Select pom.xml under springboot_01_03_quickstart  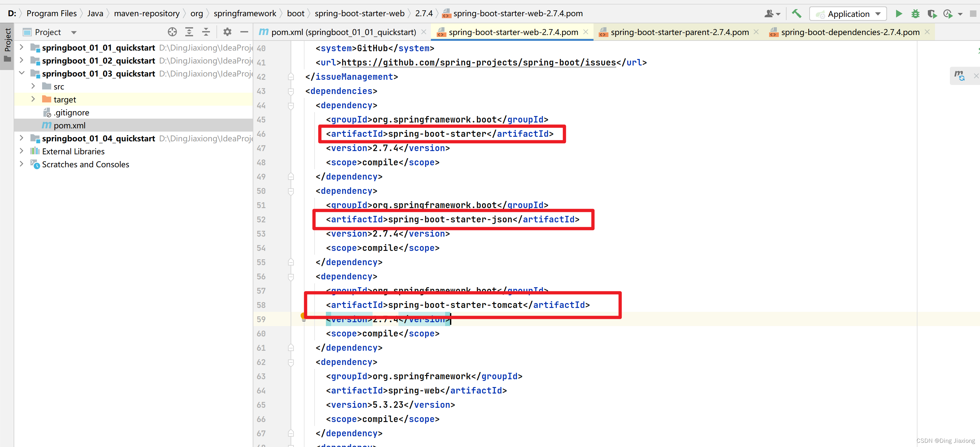pos(70,125)
